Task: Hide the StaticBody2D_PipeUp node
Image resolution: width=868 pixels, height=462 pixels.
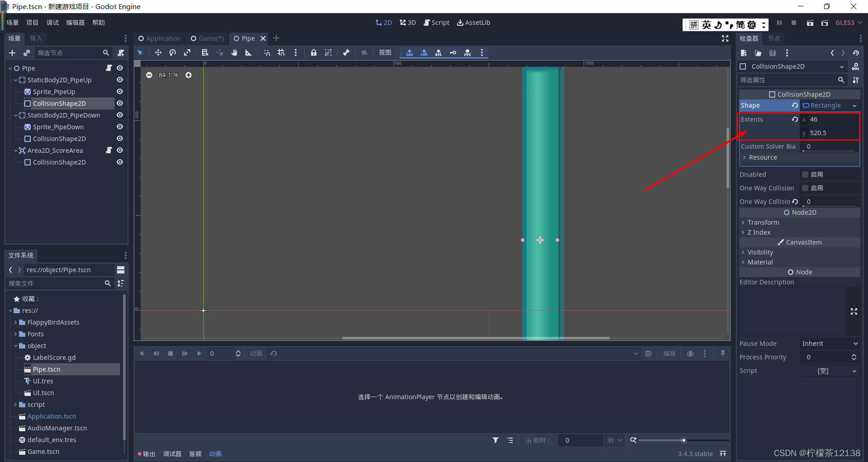Action: (x=120, y=80)
